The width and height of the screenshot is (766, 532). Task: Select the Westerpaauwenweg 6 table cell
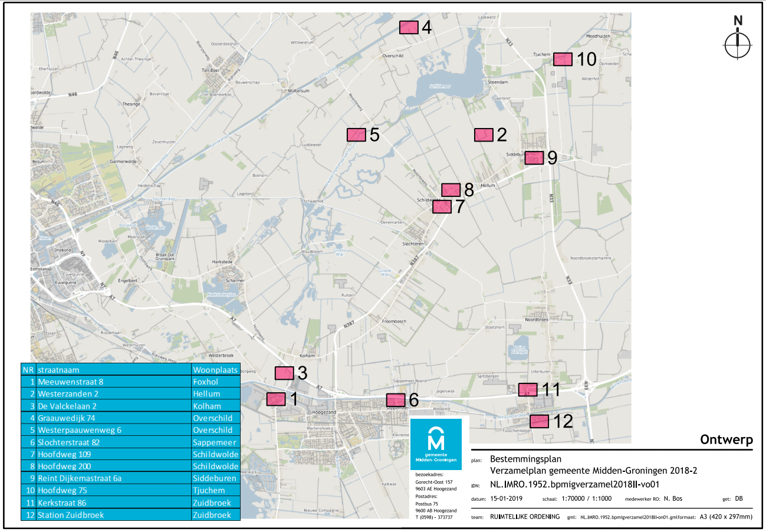tap(113, 430)
